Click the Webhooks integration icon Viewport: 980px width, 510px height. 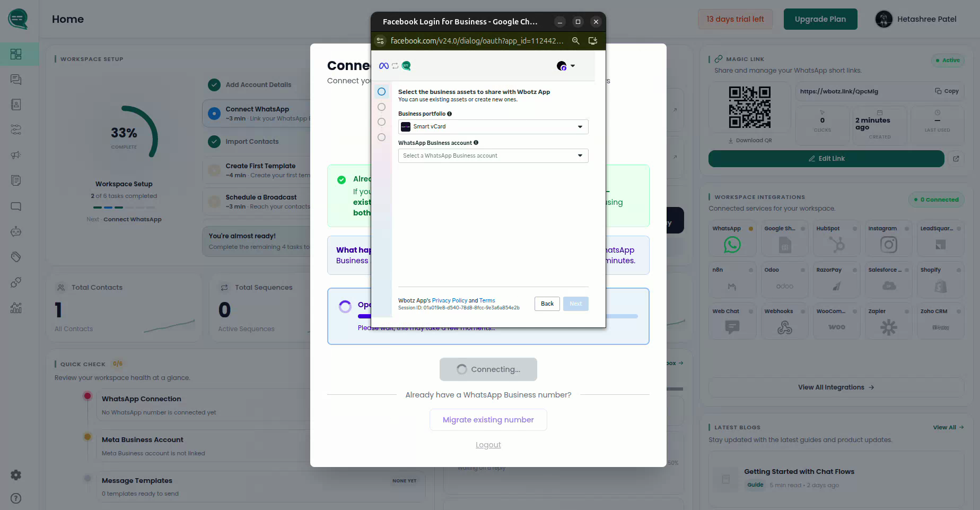point(785,327)
